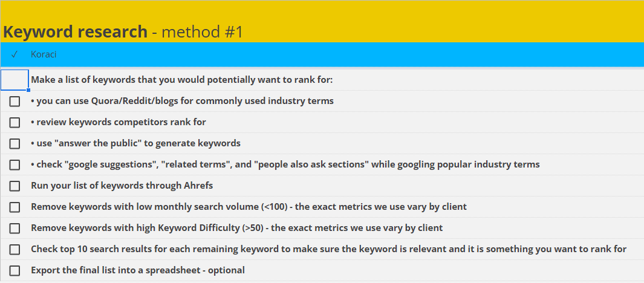Check the google suggestions row checkbox
The image size is (644, 283).
click(x=15, y=164)
